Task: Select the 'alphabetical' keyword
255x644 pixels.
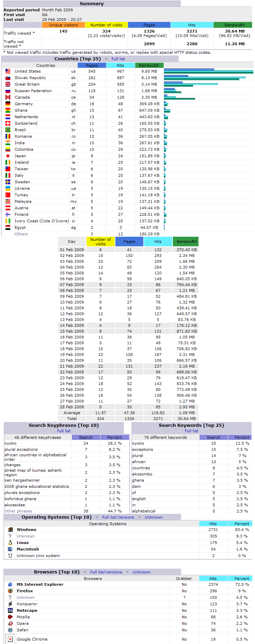Action: click(x=144, y=511)
